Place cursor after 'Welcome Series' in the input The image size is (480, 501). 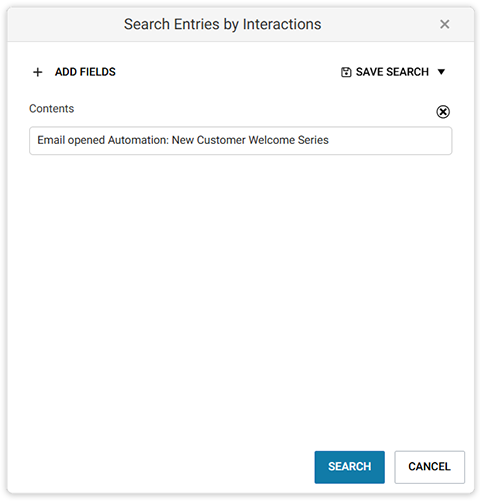(x=329, y=140)
